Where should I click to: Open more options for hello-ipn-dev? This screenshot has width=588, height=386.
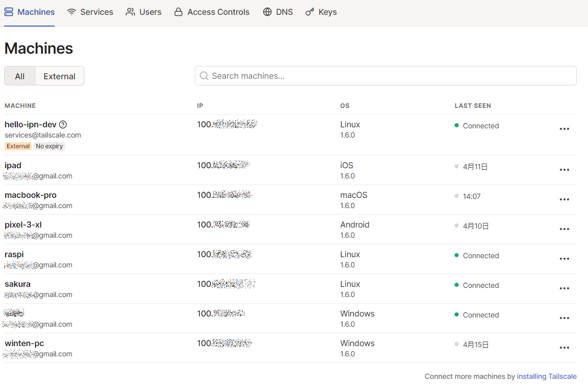point(564,129)
